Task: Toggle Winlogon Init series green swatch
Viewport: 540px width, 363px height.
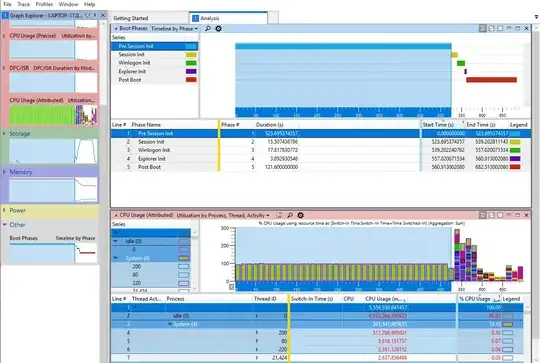Action: 191,63
